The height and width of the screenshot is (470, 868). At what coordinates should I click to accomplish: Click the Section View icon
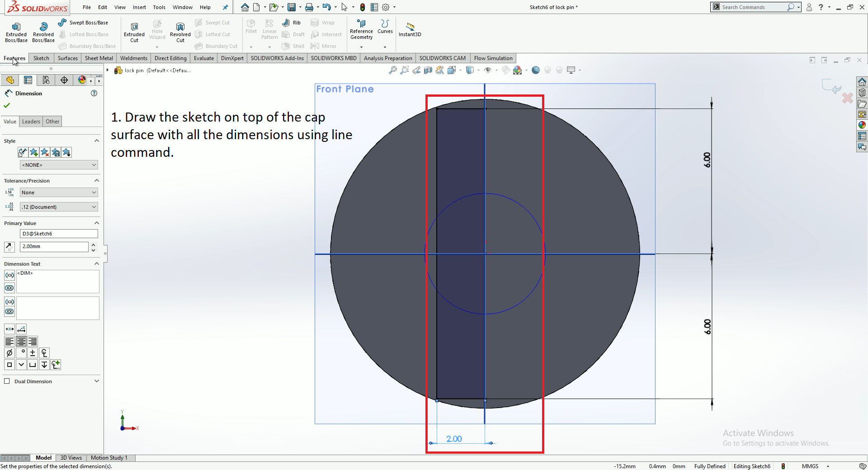tap(428, 70)
